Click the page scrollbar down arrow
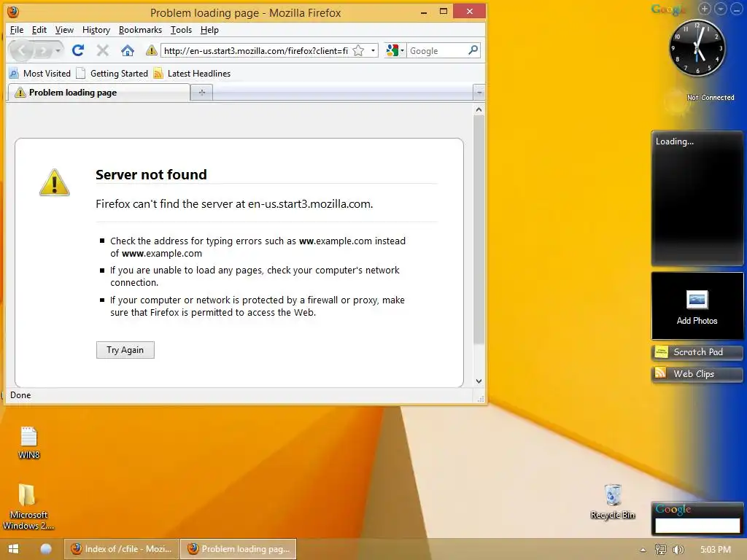747x560 pixels. (x=479, y=381)
